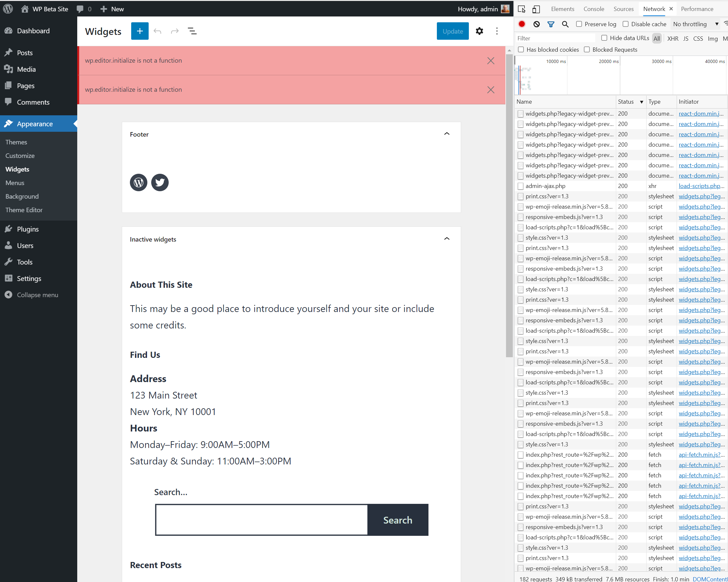
Task: Click the Twitter icon in the Footer widget
Action: point(160,182)
